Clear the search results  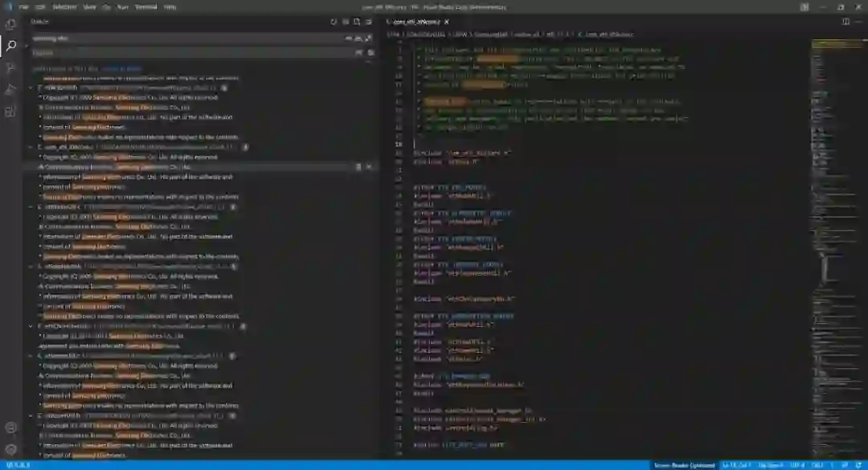[x=346, y=22]
